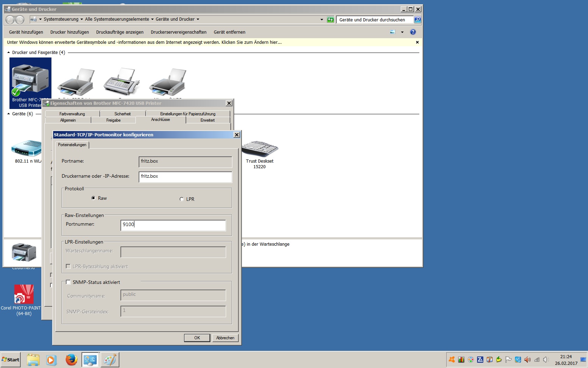
Task: Dismiss the yellow information bar
Action: pos(417,42)
